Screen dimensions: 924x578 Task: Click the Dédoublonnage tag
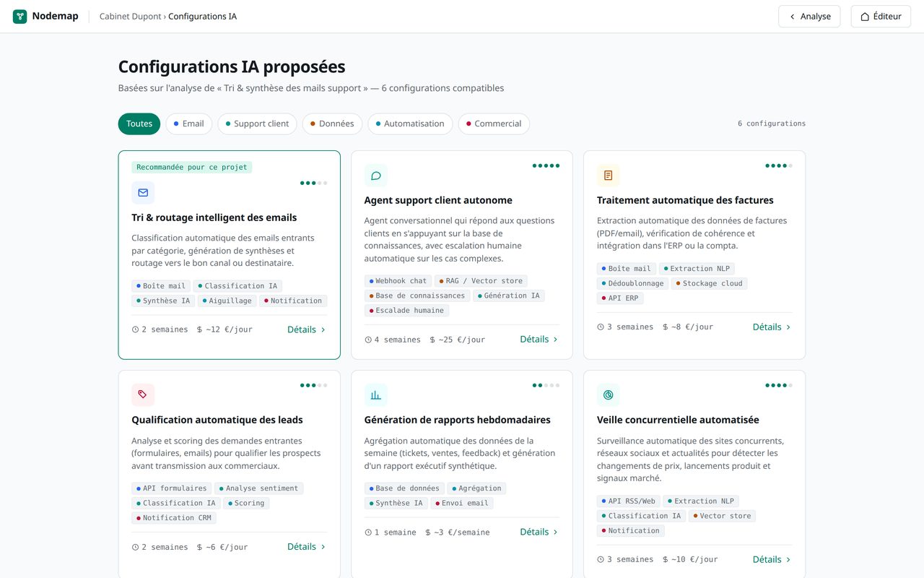pos(633,283)
